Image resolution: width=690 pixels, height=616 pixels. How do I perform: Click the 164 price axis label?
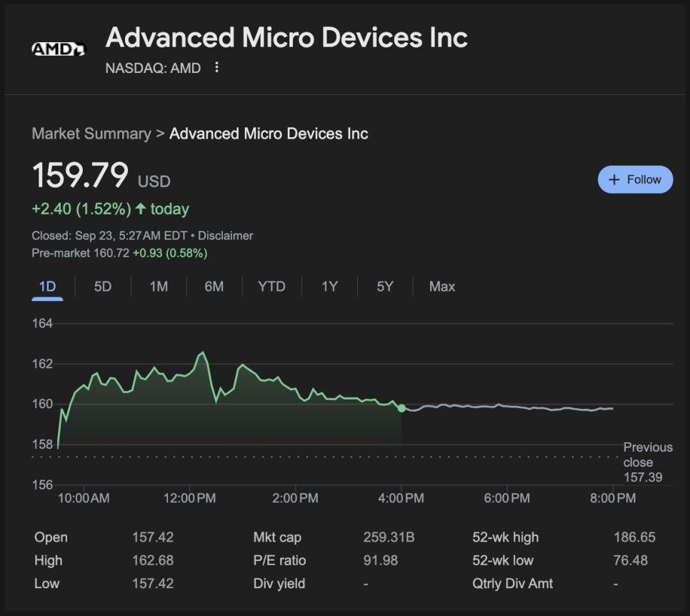click(x=42, y=323)
